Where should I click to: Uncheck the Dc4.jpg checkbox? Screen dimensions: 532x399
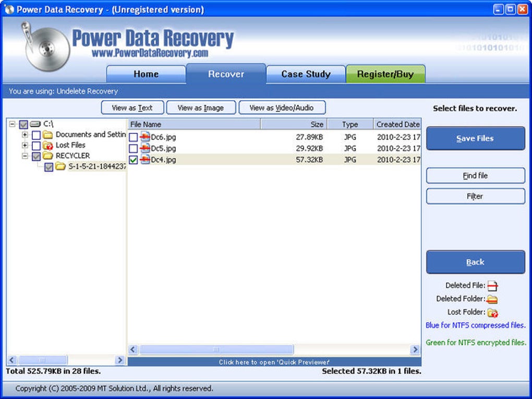point(134,160)
